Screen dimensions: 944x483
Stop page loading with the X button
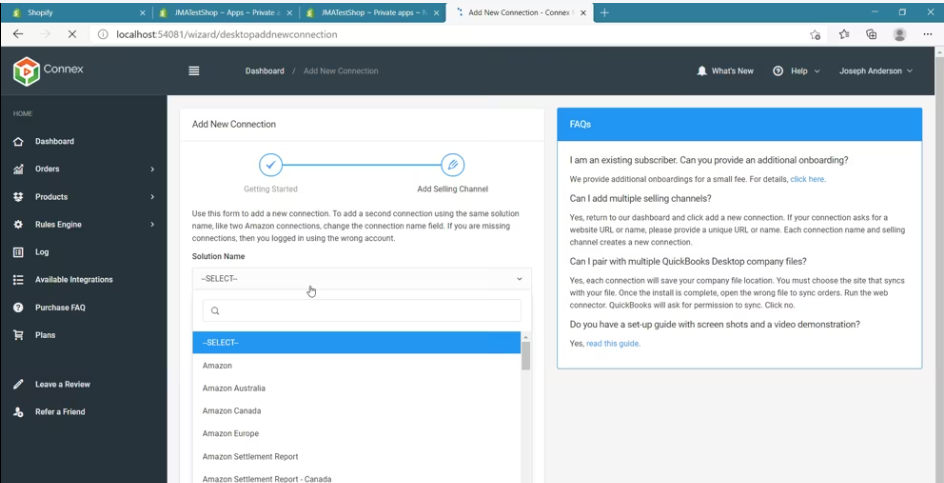click(72, 34)
